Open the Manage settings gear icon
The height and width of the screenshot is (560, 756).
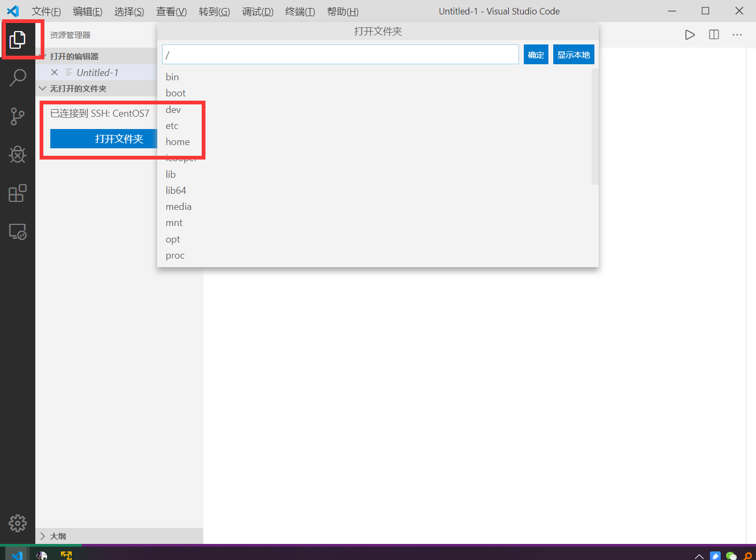tap(18, 524)
